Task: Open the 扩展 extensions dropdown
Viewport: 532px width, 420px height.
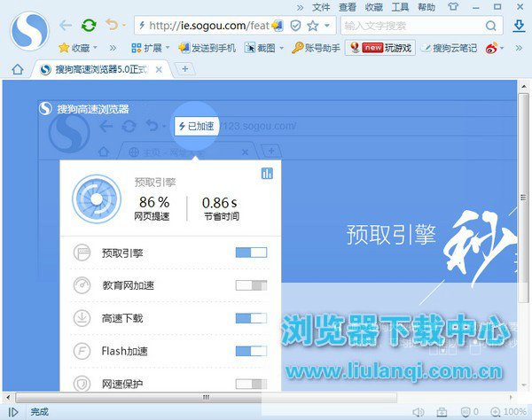Action: (150, 48)
